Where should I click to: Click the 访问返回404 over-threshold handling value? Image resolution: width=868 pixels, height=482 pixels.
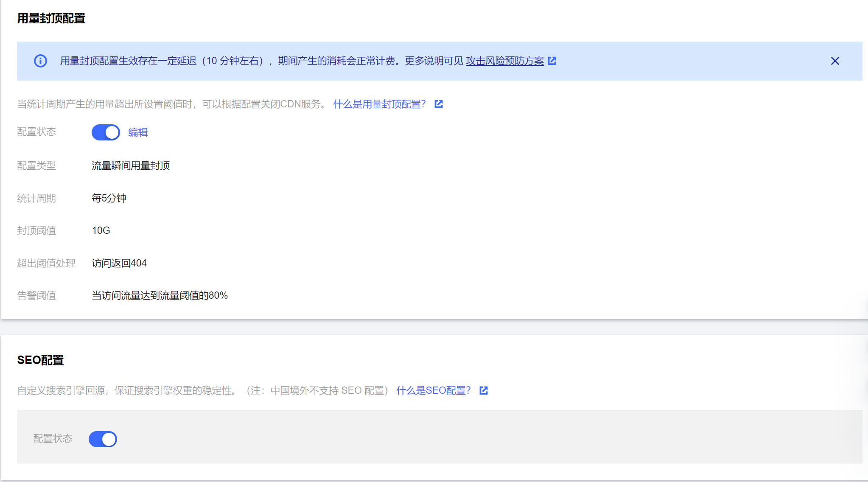119,263
